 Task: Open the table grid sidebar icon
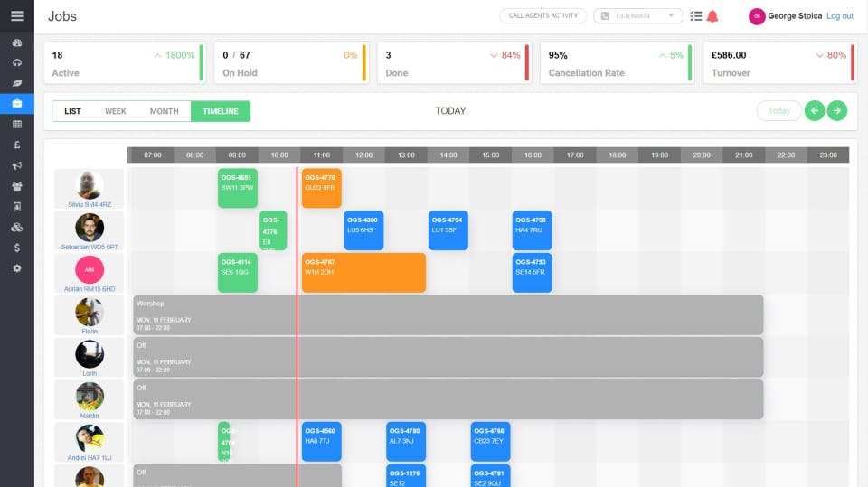(x=16, y=124)
